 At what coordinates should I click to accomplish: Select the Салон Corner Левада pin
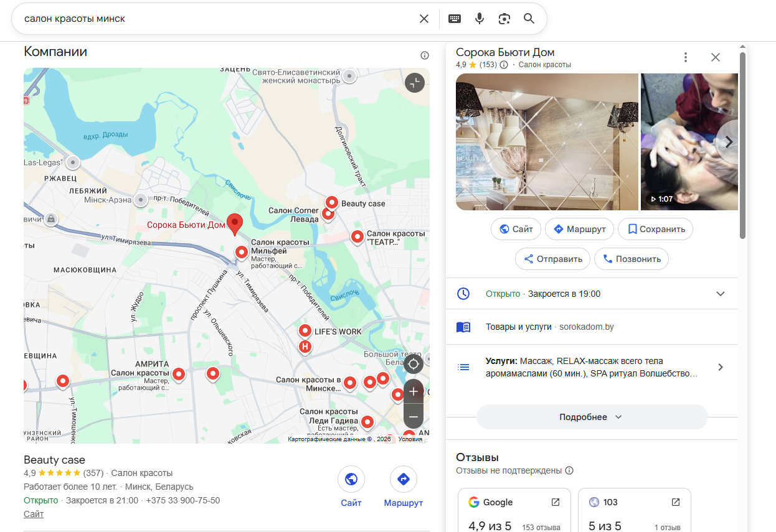(328, 215)
